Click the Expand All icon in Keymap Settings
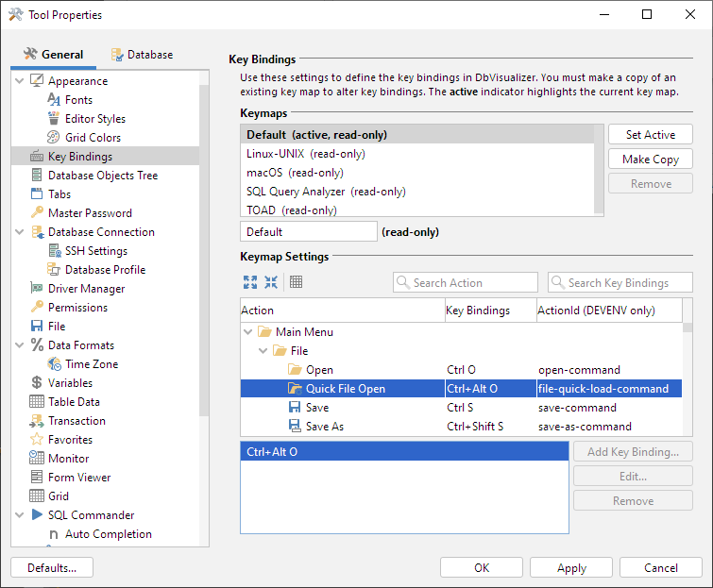 coord(249,282)
